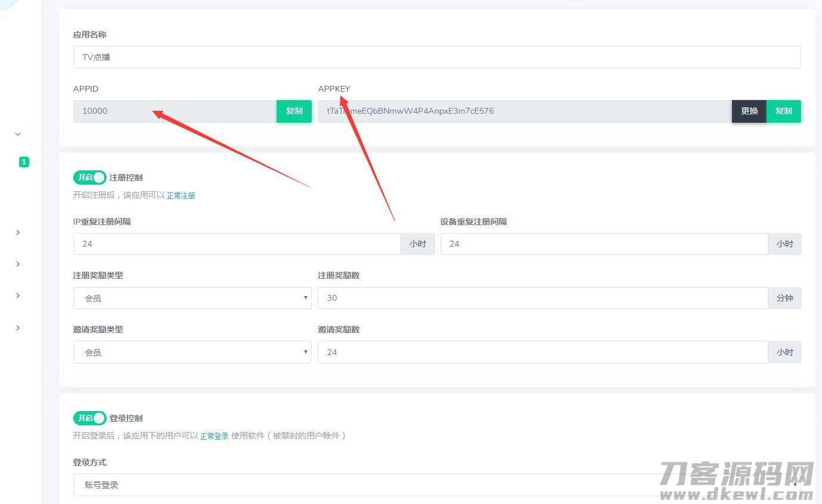
Task: Click the 正常登录 link
Action: [x=214, y=436]
